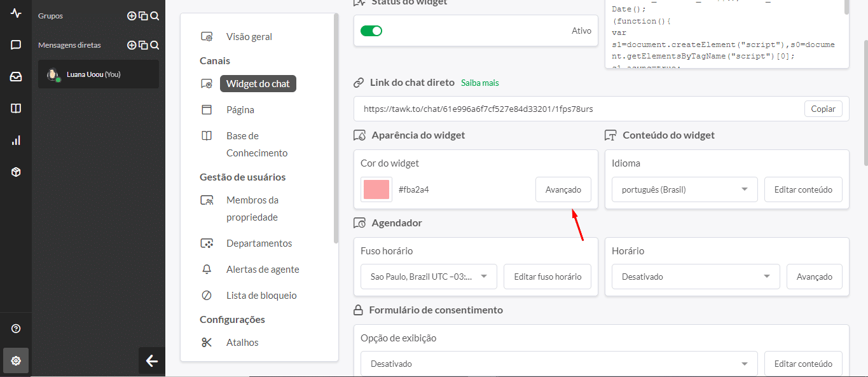
Task: Open Departamentos in settings menu
Action: pos(259,243)
